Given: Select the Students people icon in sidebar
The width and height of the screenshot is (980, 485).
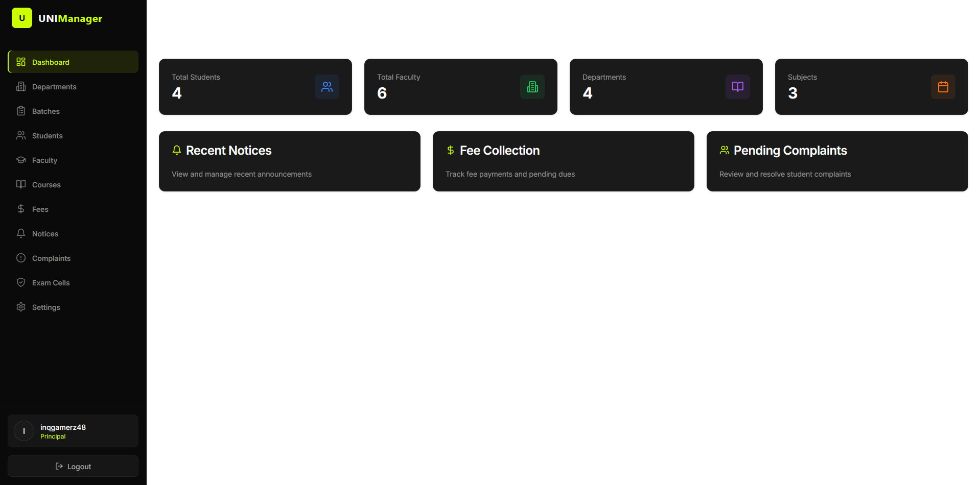Looking at the screenshot, I should point(21,135).
